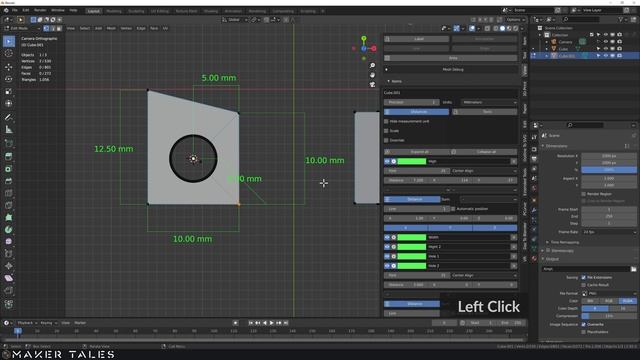Toggle visibility eye of High measurement

click(387, 161)
